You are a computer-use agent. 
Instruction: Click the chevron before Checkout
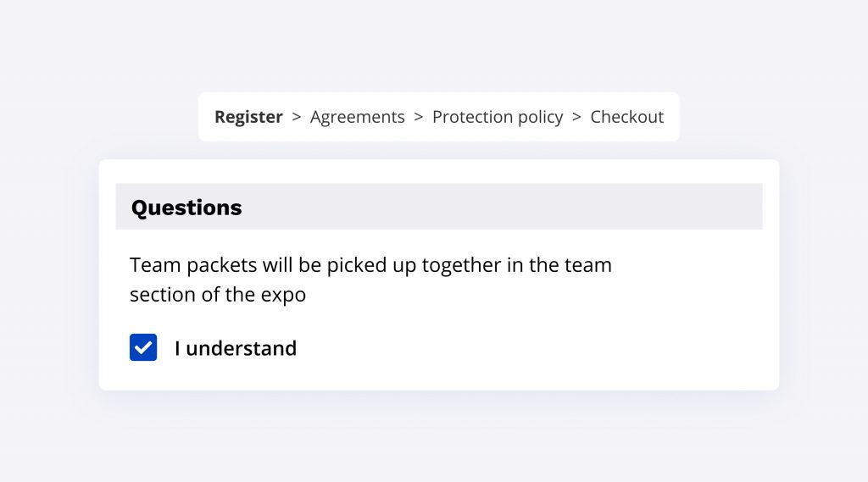click(576, 117)
